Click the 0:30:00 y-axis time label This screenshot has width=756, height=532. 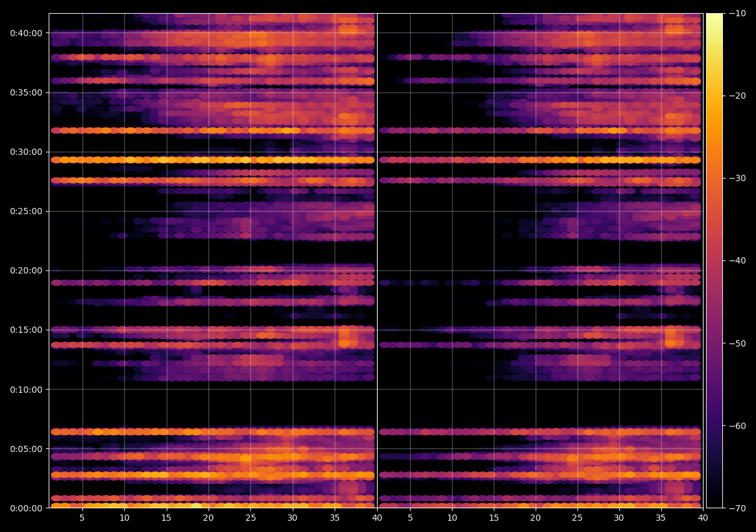(x=26, y=152)
